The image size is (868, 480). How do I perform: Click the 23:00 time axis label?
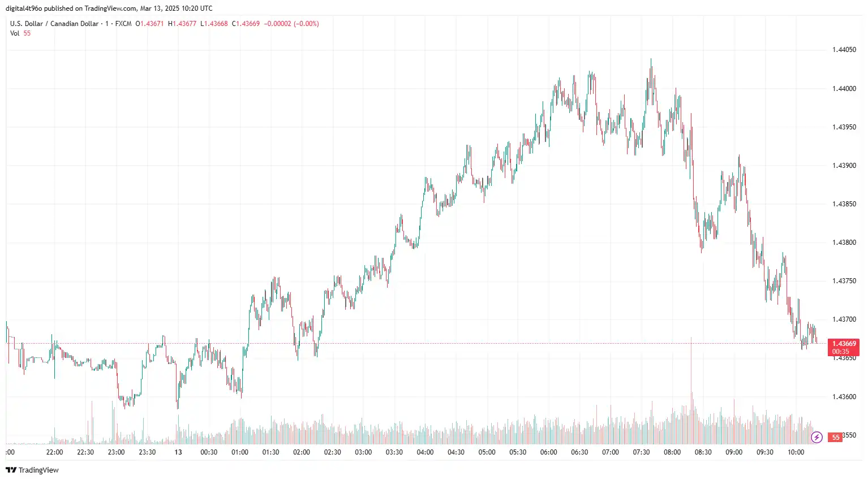(117, 452)
